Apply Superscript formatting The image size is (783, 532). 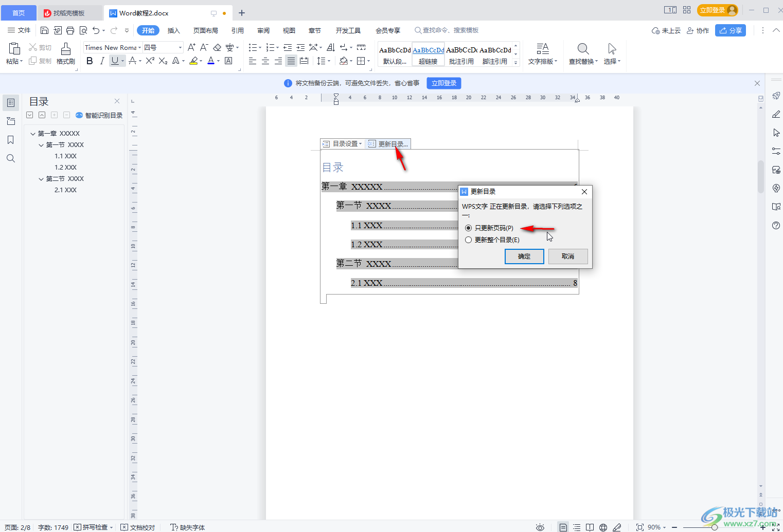pyautogui.click(x=150, y=61)
